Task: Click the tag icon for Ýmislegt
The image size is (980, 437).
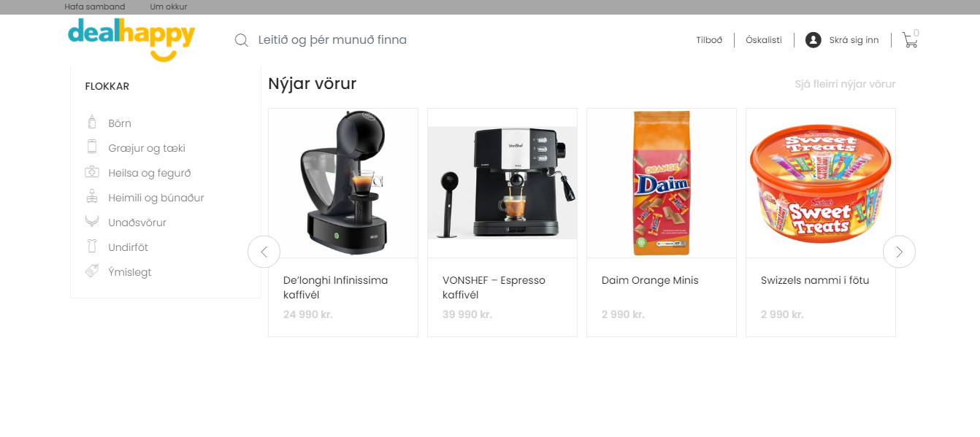Action: point(92,271)
